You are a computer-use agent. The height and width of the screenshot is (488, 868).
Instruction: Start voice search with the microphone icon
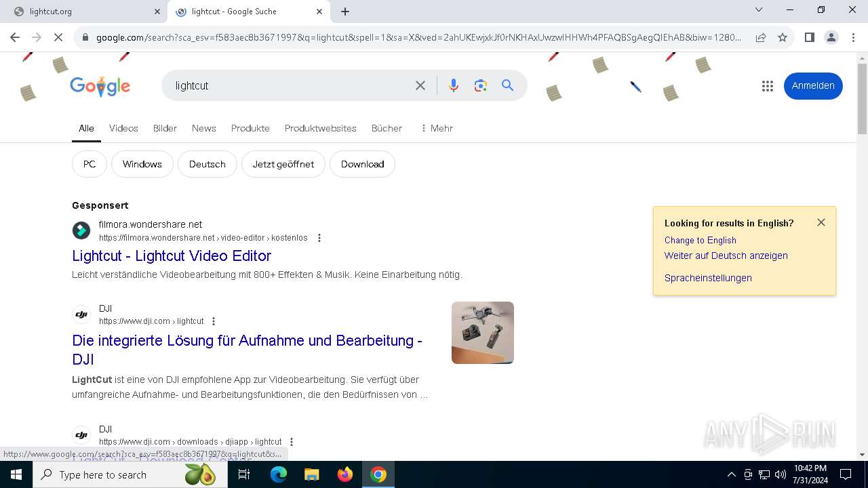[x=454, y=85]
